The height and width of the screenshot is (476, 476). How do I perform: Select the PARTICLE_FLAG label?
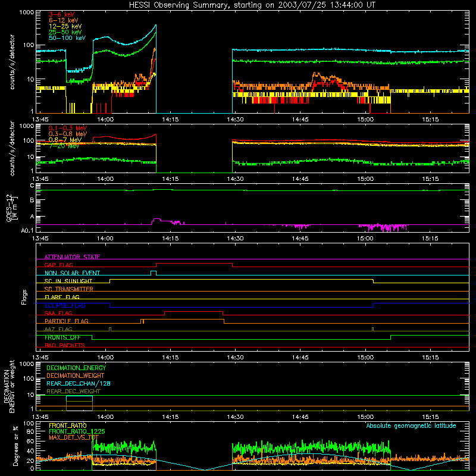coord(67,321)
